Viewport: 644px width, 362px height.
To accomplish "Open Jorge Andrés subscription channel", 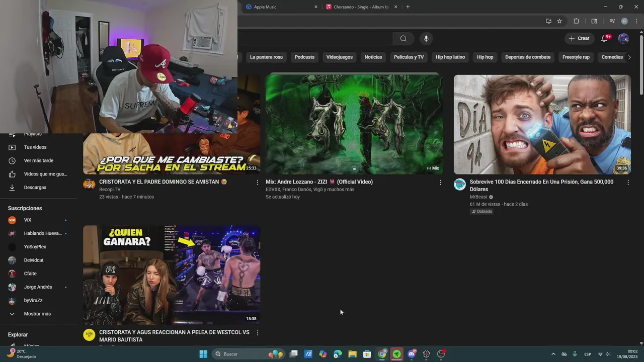I will tap(39, 287).
